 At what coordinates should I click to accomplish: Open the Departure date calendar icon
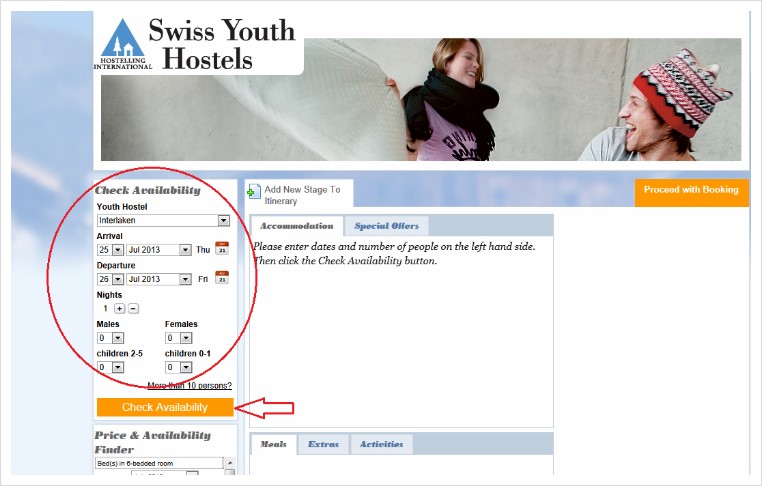point(222,278)
